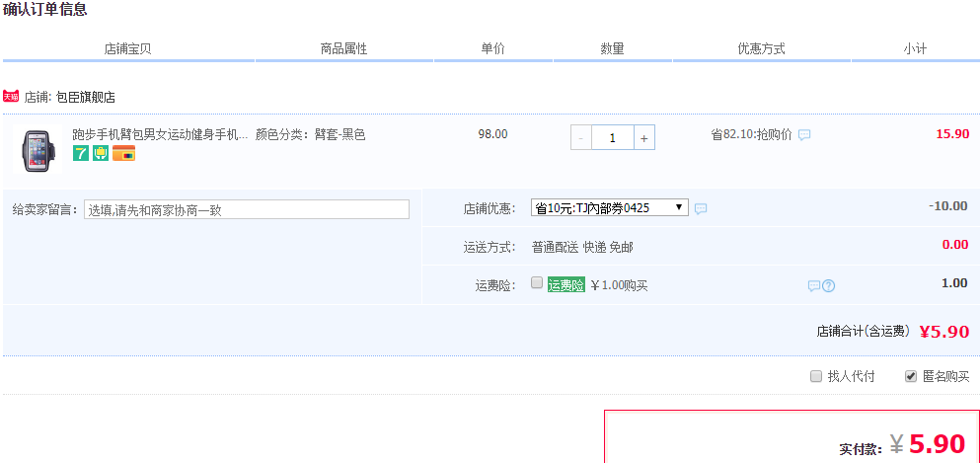Click the 优惠方式 column header
This screenshot has height=463, width=980.
pos(761,48)
